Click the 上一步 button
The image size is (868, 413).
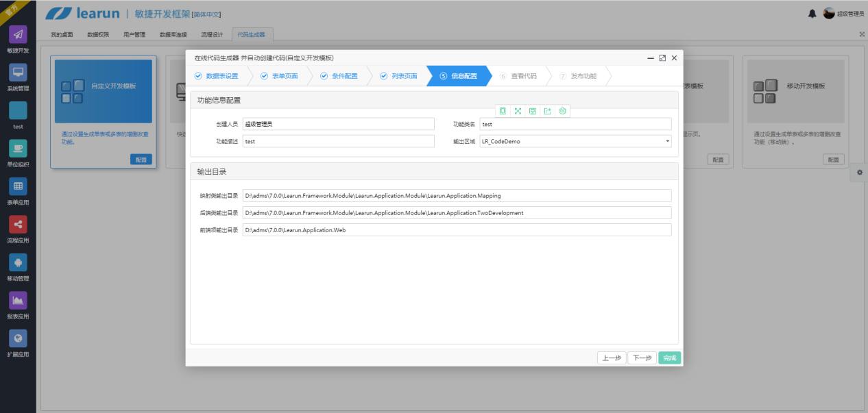612,358
